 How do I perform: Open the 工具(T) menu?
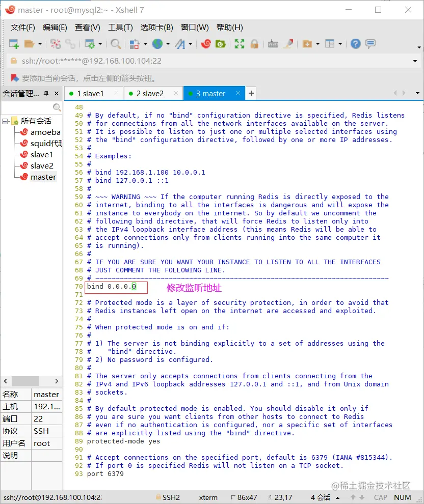(x=120, y=27)
